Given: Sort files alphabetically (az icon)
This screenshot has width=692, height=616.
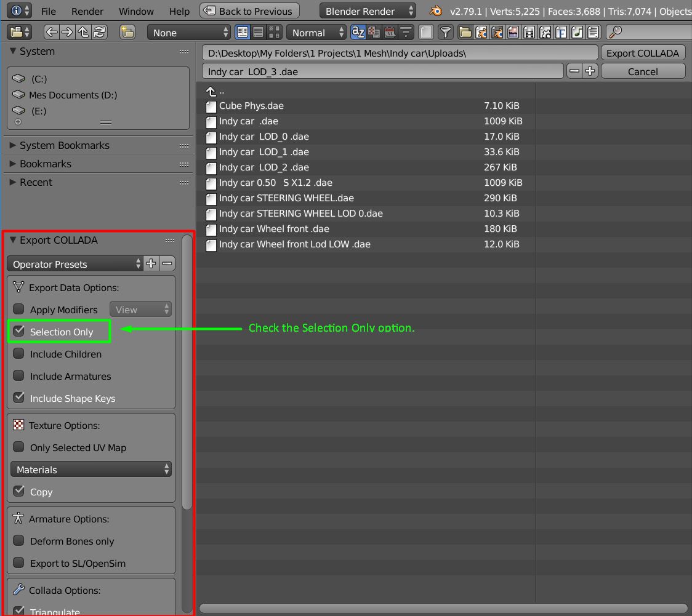Looking at the screenshot, I should tap(358, 32).
